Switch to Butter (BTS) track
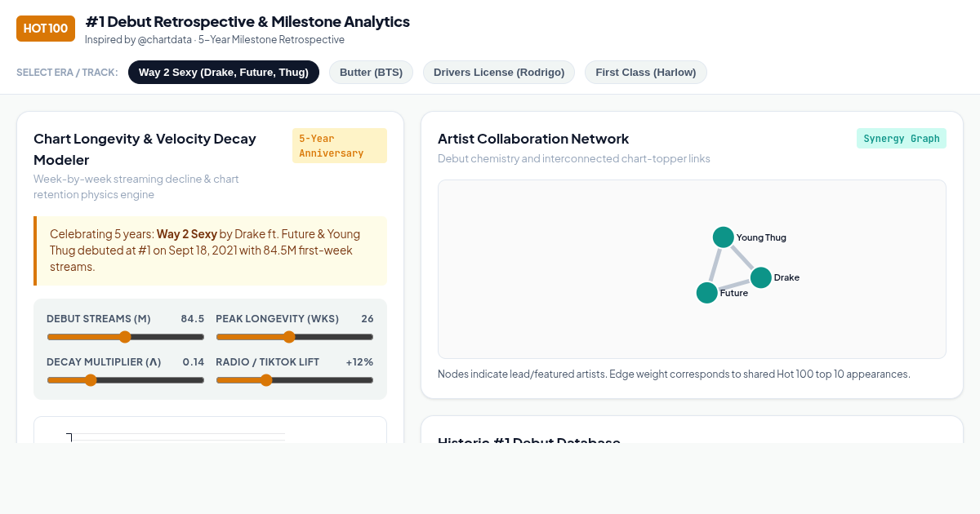Image resolution: width=980 pixels, height=514 pixels. pyautogui.click(x=371, y=72)
